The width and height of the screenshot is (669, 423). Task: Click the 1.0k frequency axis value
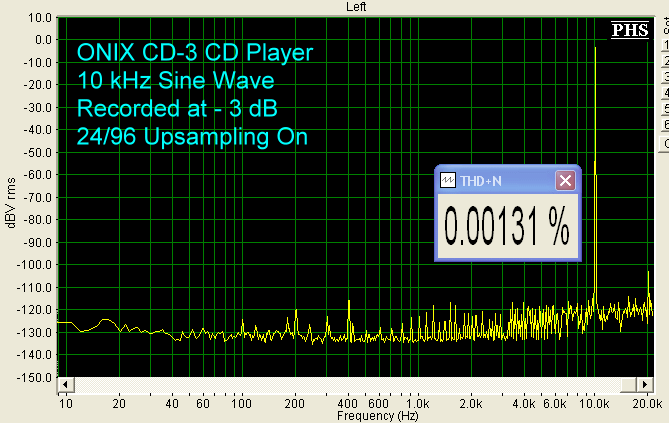coord(417,403)
